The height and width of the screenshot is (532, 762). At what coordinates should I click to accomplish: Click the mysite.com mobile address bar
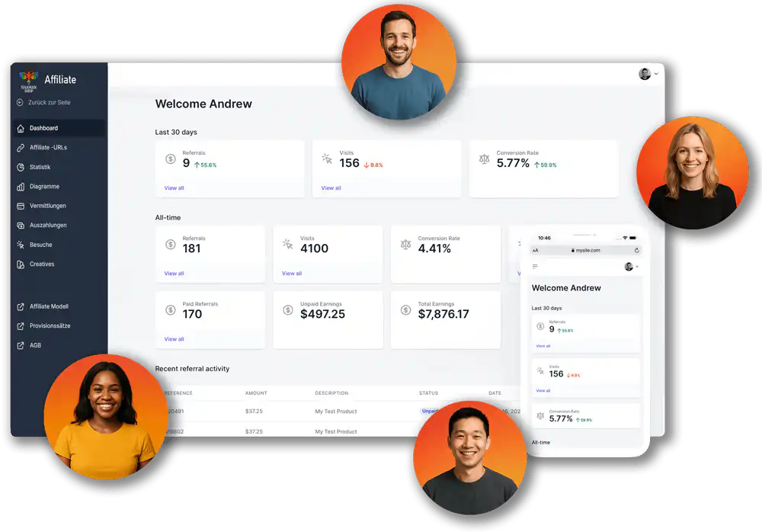(585, 250)
